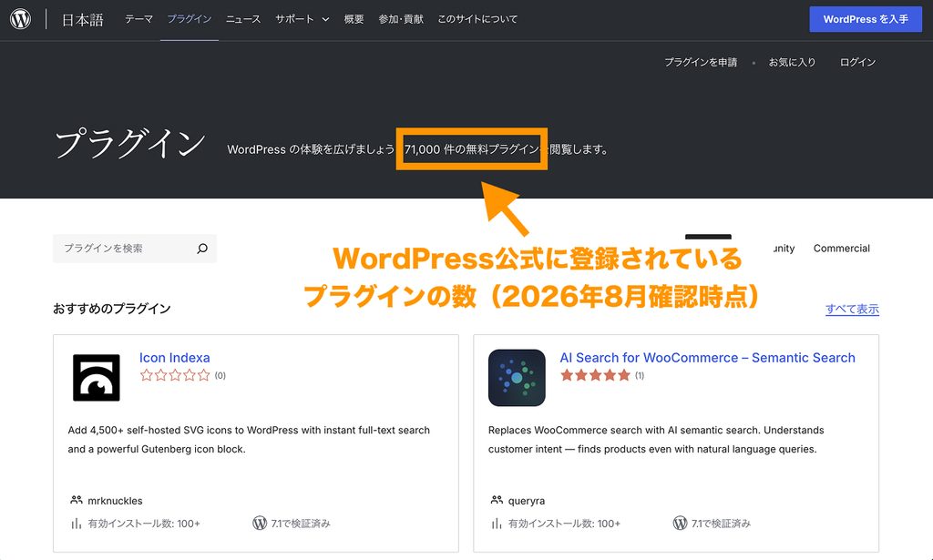933x560 pixels.
Task: Click AI Search five-star rating
Action: tap(595, 375)
